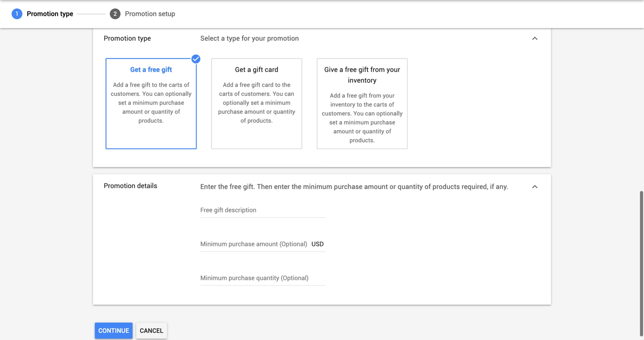Focus the Free gift description field

tap(263, 210)
